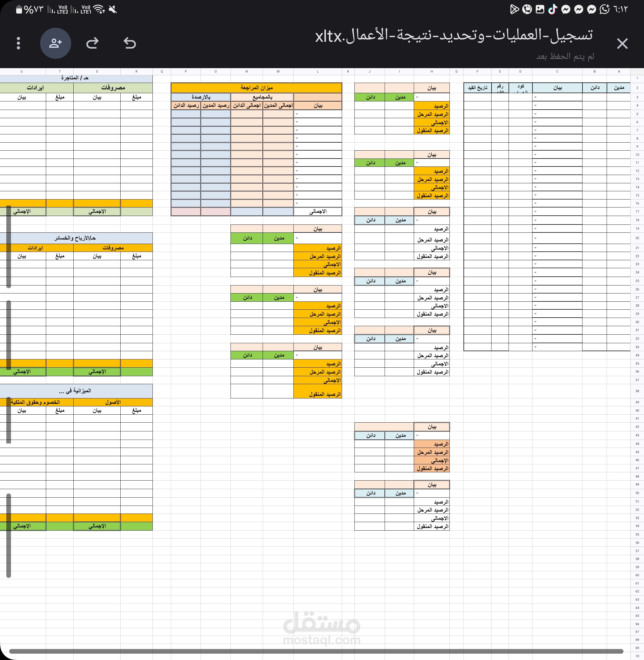
Task: Select column header C
Action: click(x=557, y=71)
